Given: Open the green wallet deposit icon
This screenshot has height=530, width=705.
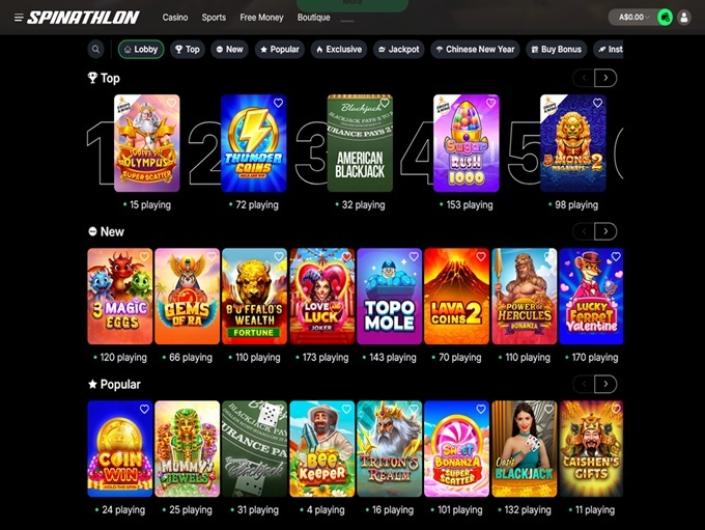Looking at the screenshot, I should coord(665,18).
